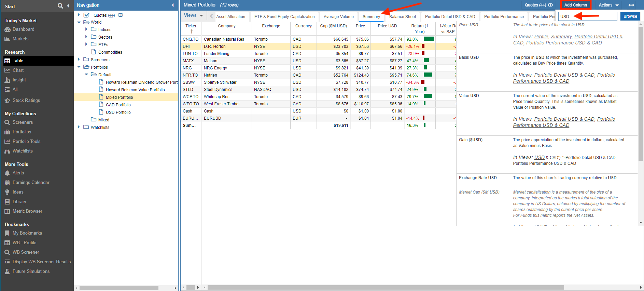Click the Browse button

click(x=630, y=16)
